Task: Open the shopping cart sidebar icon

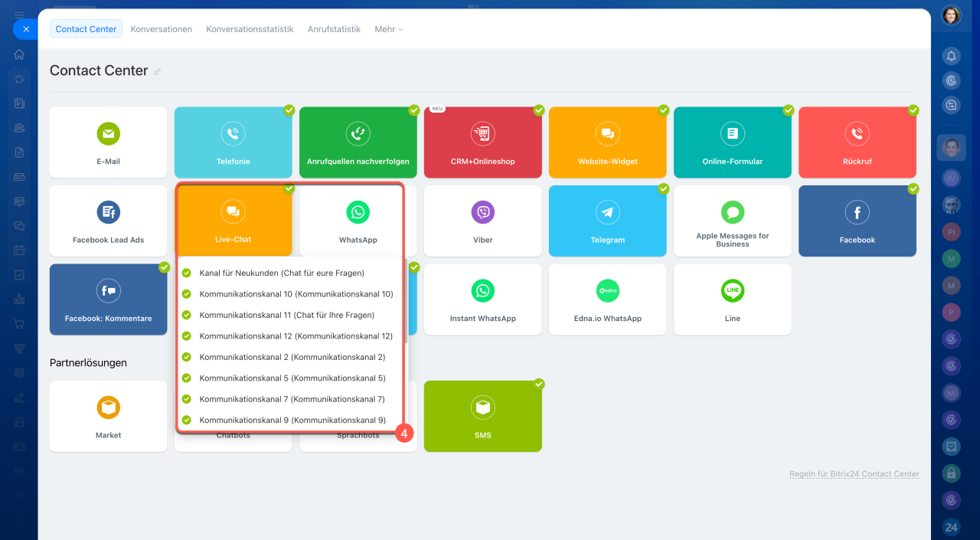Action: click(19, 324)
